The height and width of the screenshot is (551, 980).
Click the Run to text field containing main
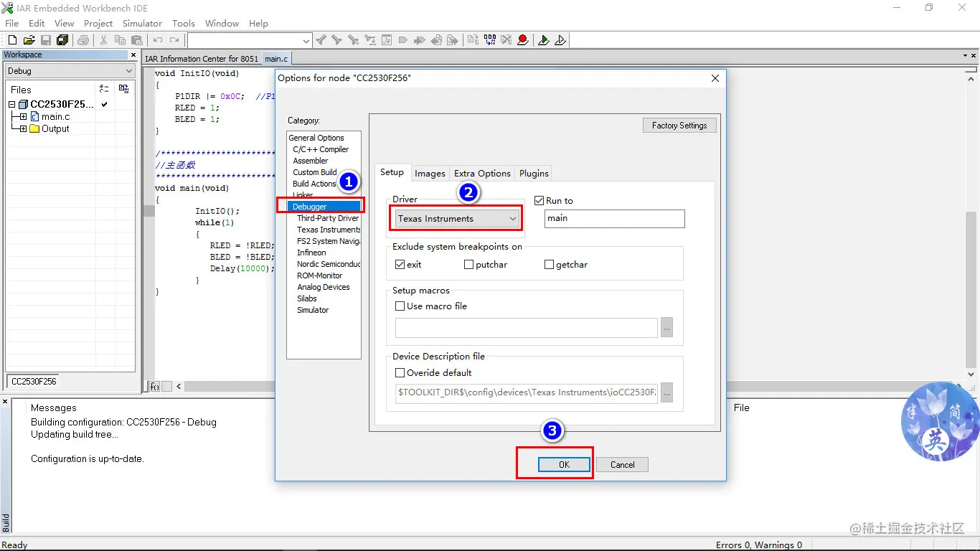pyautogui.click(x=615, y=219)
